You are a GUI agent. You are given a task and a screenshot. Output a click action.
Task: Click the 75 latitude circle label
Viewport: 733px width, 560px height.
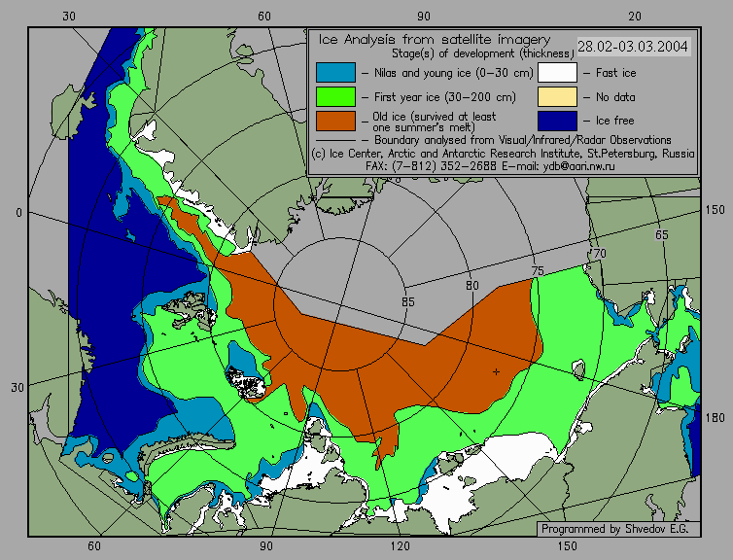[x=538, y=270]
